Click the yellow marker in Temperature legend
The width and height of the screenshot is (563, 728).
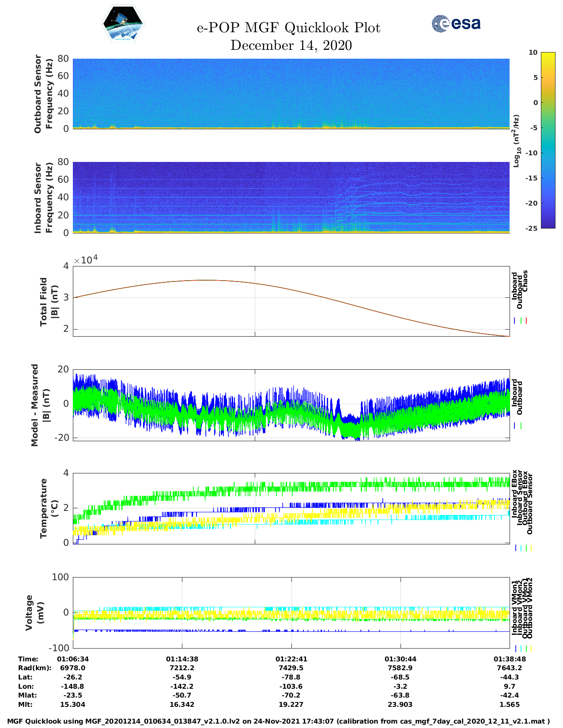[x=531, y=548]
